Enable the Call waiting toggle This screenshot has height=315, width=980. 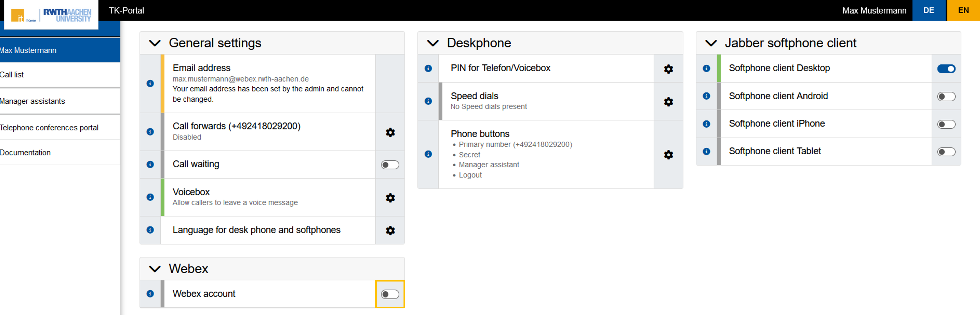pos(390,165)
